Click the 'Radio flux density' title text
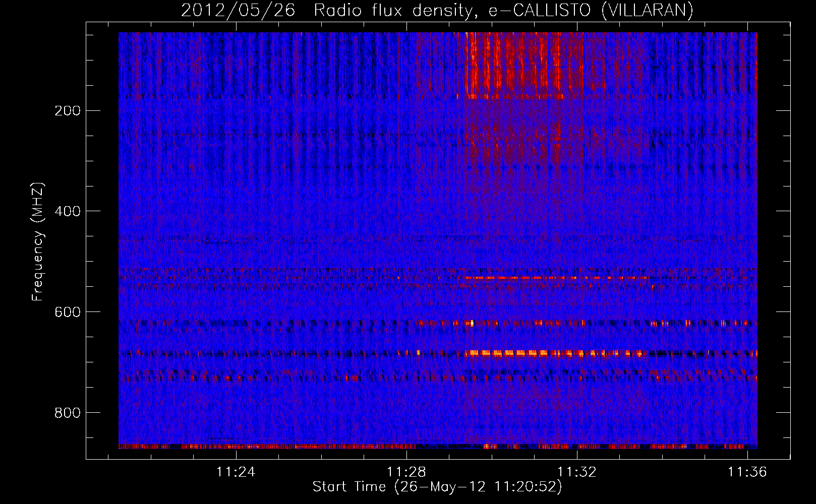The image size is (816, 504). coord(396,10)
